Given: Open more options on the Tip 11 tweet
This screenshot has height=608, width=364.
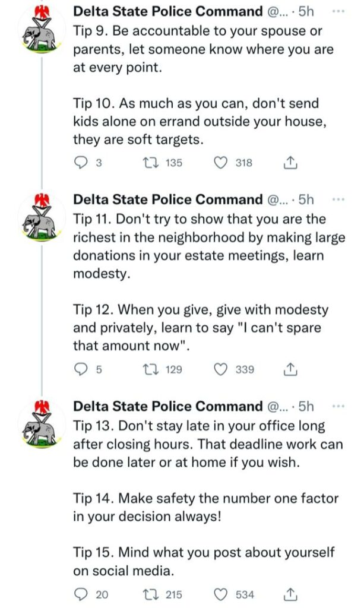Looking at the screenshot, I should [338, 199].
